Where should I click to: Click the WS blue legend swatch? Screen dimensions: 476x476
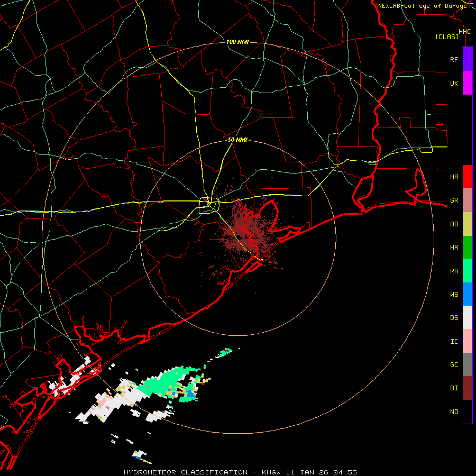pos(467,294)
